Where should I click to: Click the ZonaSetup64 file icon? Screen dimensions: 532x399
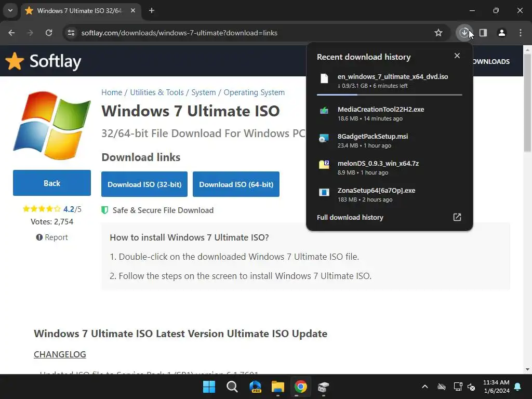[324, 192]
